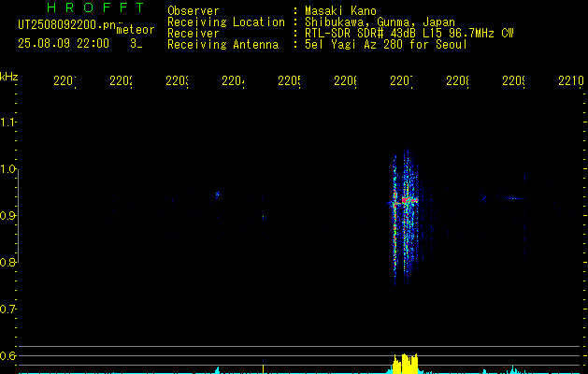Click the 1.1 kHz frequency tick label
The height and width of the screenshot is (374, 588).
coord(7,122)
